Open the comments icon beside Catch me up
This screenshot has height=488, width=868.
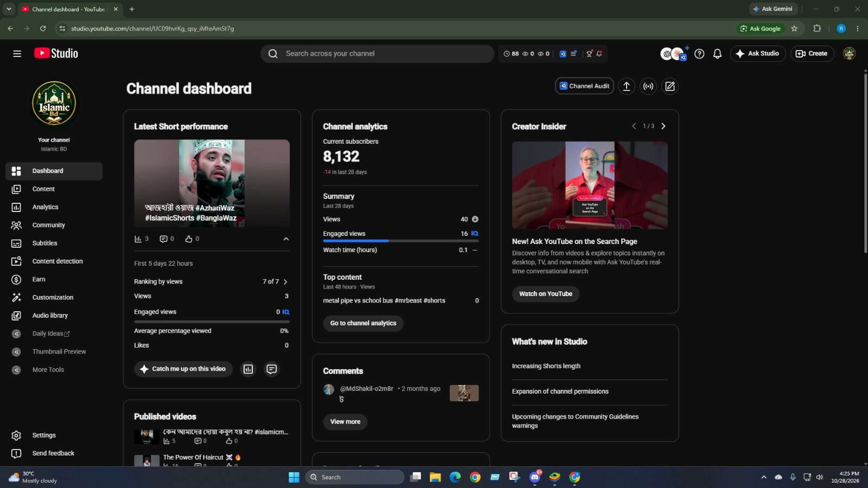pos(272,369)
